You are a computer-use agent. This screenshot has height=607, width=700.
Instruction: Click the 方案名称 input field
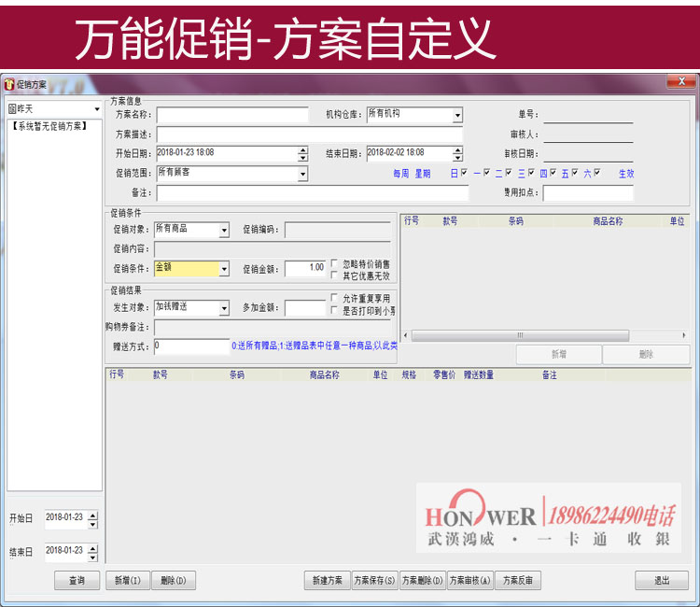tap(232, 115)
